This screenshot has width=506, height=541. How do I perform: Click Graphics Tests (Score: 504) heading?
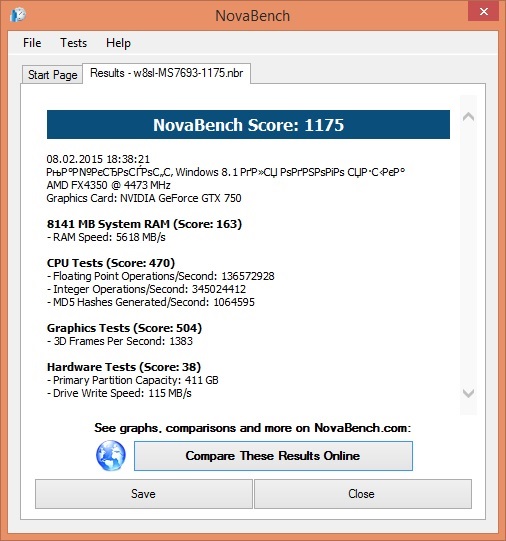(x=125, y=328)
